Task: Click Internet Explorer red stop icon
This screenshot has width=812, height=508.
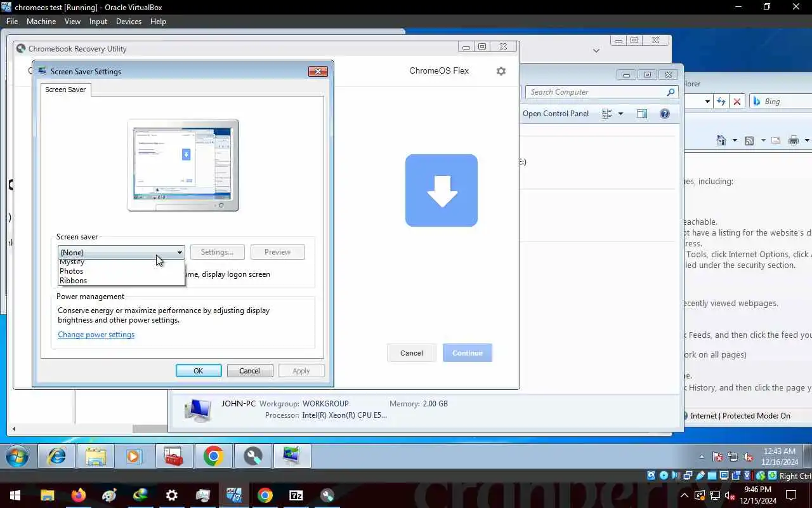Action: click(x=737, y=102)
